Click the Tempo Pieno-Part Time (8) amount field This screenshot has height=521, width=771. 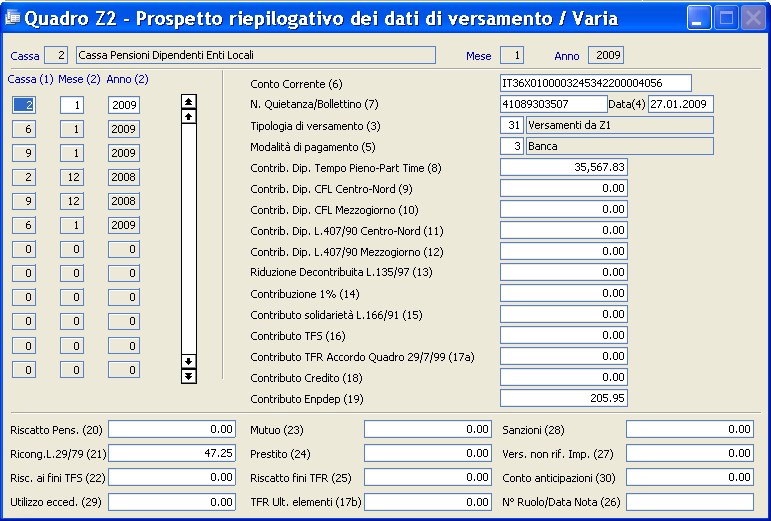pos(563,167)
